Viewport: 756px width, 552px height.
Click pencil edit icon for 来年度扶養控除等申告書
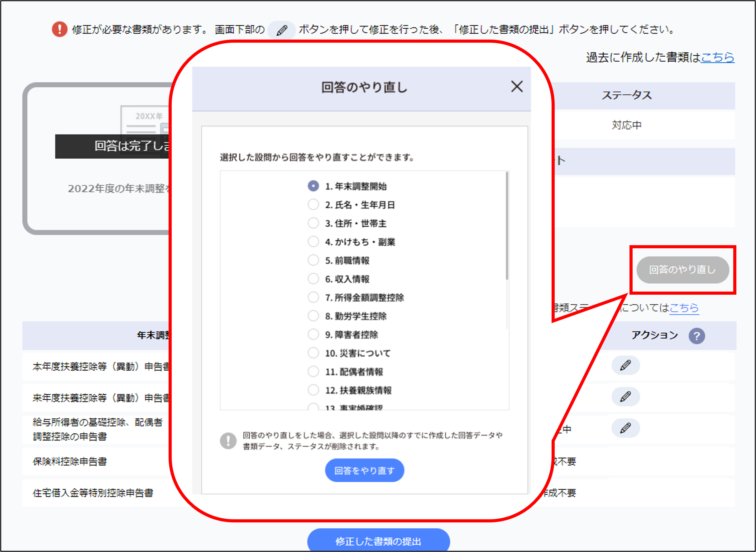(625, 397)
